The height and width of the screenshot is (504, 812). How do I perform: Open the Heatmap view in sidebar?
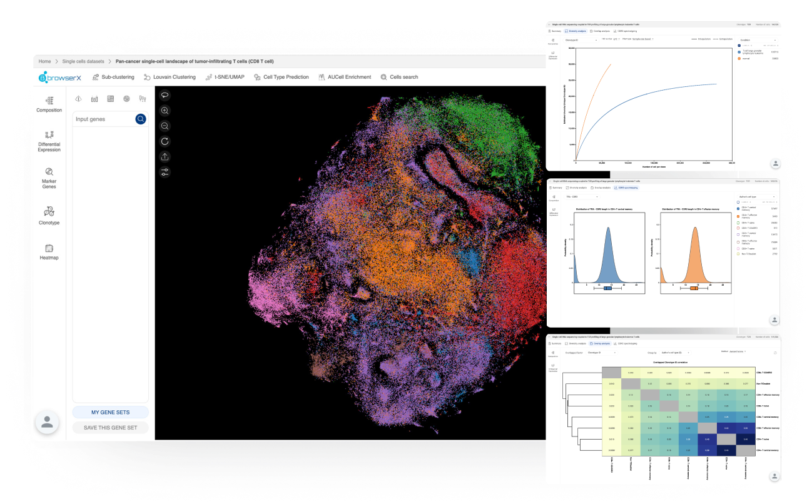click(49, 251)
